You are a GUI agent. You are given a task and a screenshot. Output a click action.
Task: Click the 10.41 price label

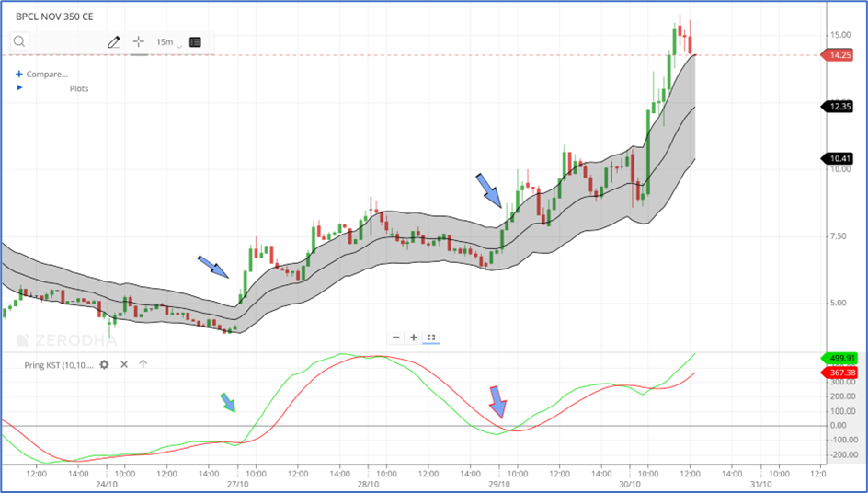click(837, 159)
